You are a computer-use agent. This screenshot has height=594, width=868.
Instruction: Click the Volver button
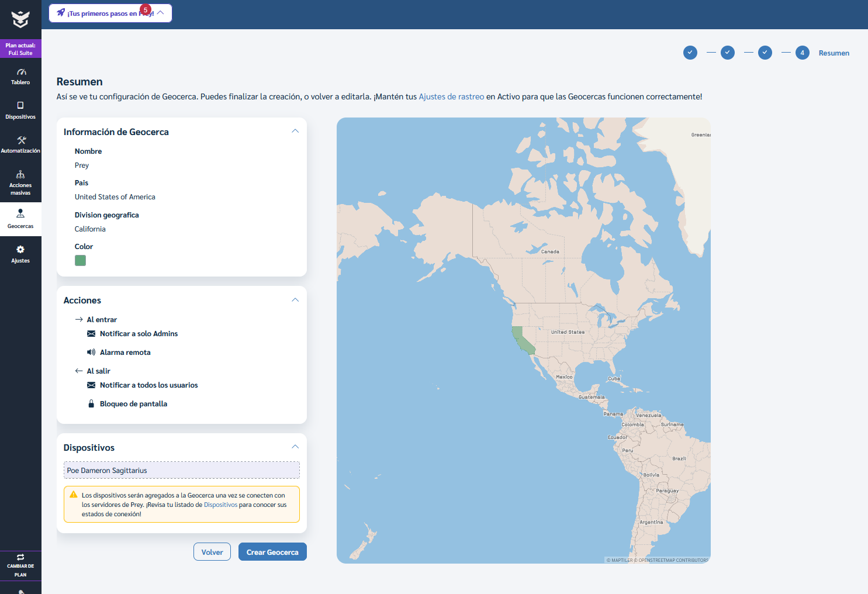point(212,552)
